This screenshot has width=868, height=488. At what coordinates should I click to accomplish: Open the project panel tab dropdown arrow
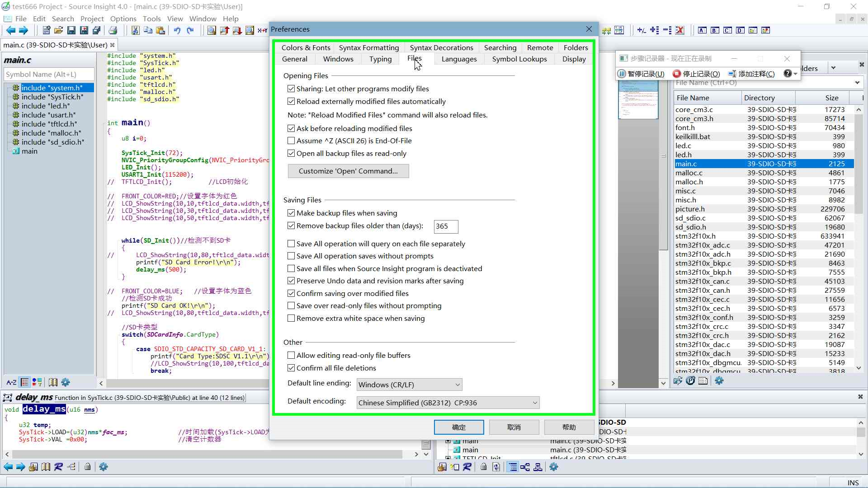coord(833,68)
